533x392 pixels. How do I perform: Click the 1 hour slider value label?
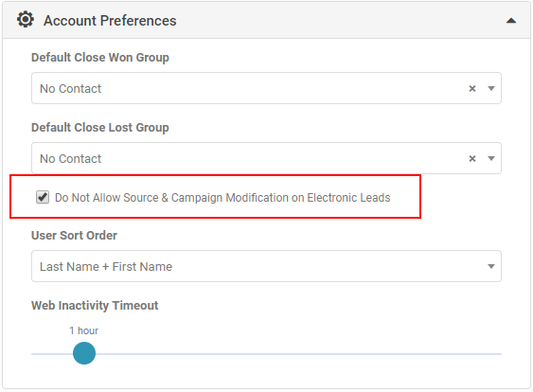[x=83, y=330]
